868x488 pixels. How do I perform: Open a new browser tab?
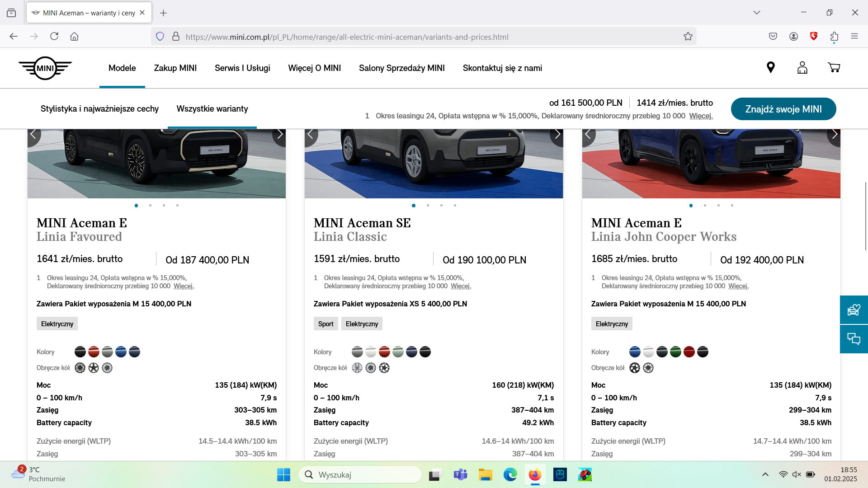pos(164,13)
